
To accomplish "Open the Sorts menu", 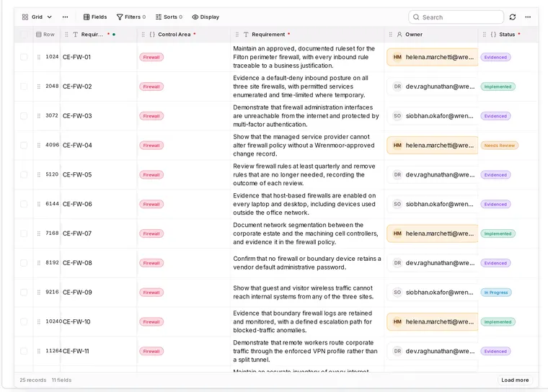I will tap(169, 17).
